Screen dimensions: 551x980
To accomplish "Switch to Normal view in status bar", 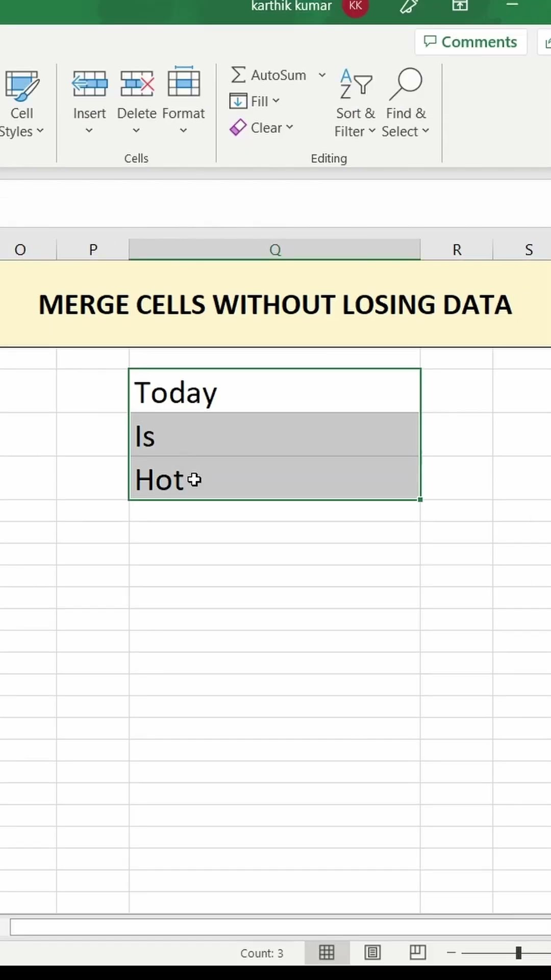I will 327,952.
